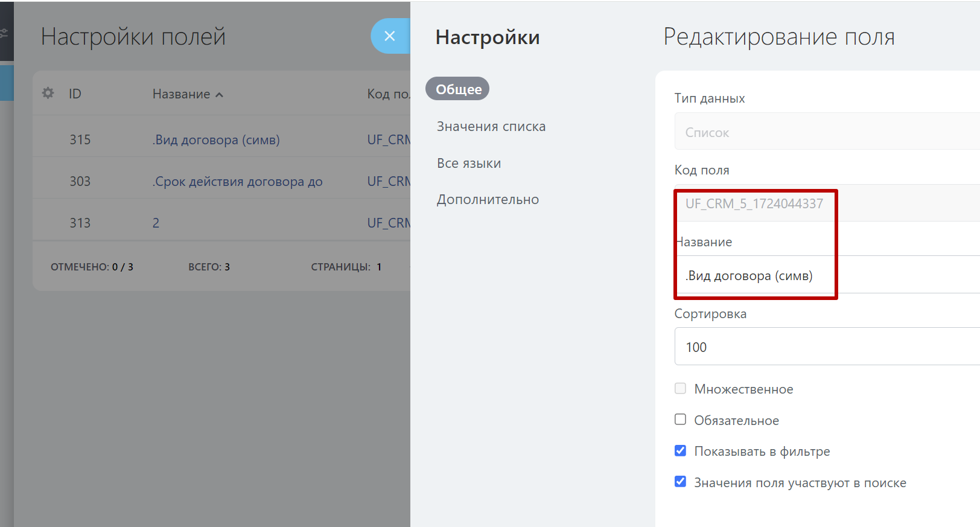The height and width of the screenshot is (527, 980).
Task: Open .Вид договора (симв) field link
Action: click(x=216, y=140)
